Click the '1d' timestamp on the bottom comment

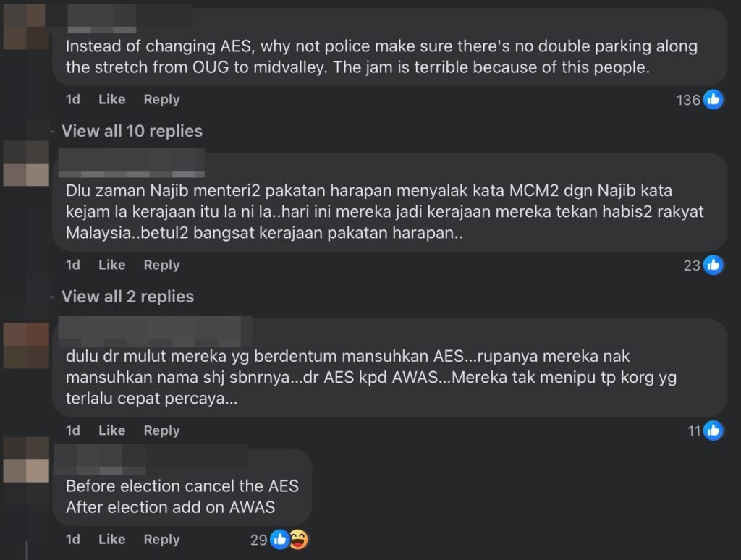(72, 539)
